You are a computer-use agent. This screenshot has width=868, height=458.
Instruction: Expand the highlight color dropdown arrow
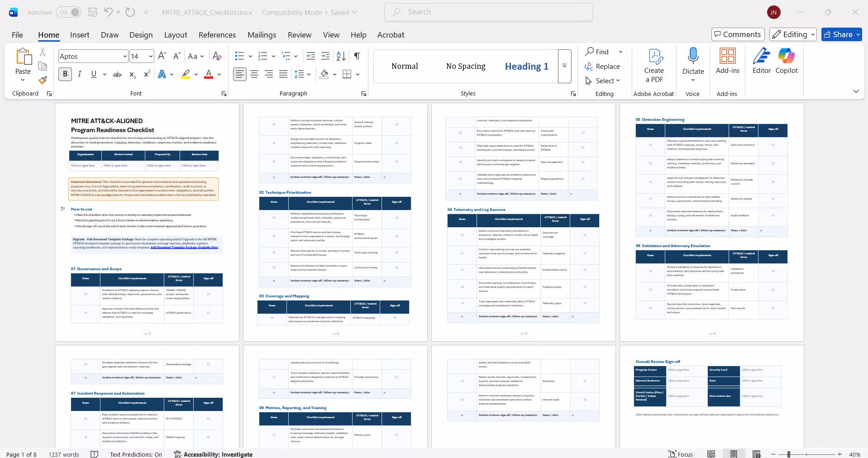click(x=196, y=74)
